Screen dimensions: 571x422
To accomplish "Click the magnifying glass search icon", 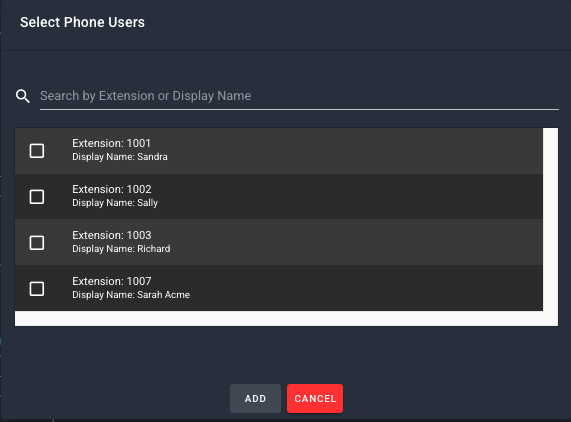I will coord(23,96).
